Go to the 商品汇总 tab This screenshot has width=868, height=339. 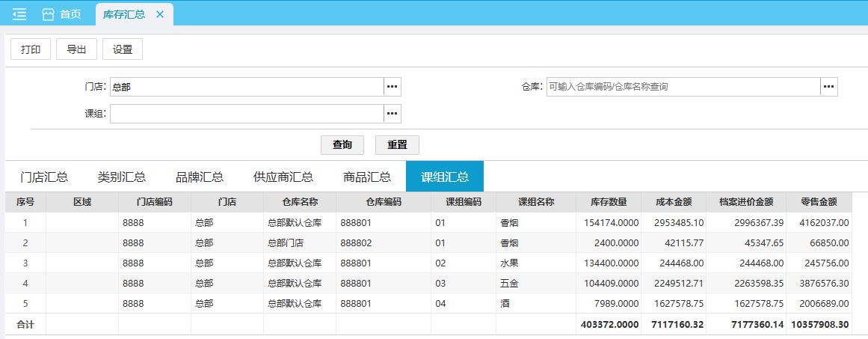367,177
